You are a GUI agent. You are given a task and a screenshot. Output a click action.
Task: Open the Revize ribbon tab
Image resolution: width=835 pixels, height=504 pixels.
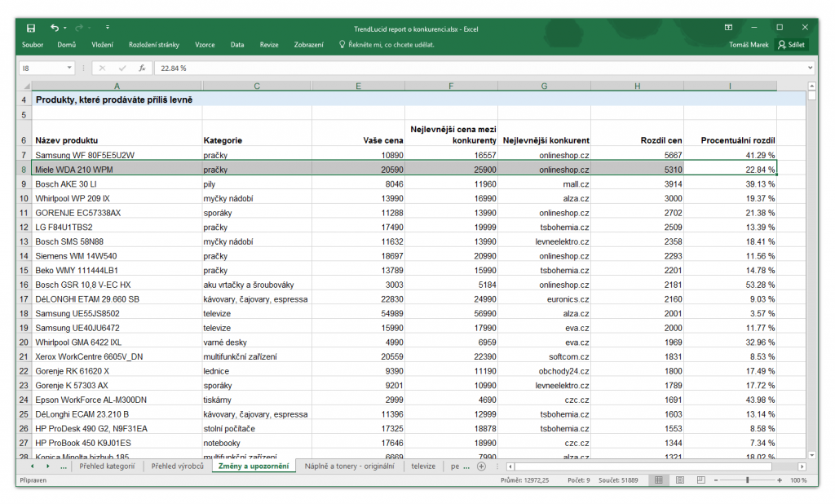269,45
